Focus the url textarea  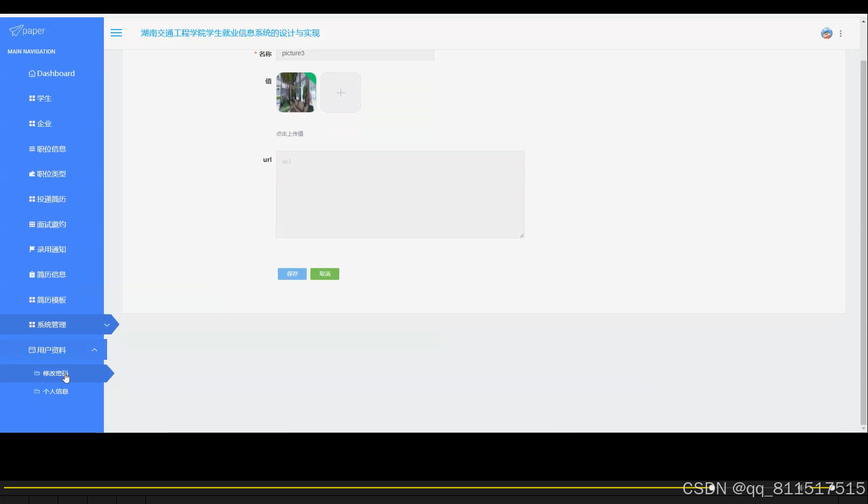click(x=400, y=194)
